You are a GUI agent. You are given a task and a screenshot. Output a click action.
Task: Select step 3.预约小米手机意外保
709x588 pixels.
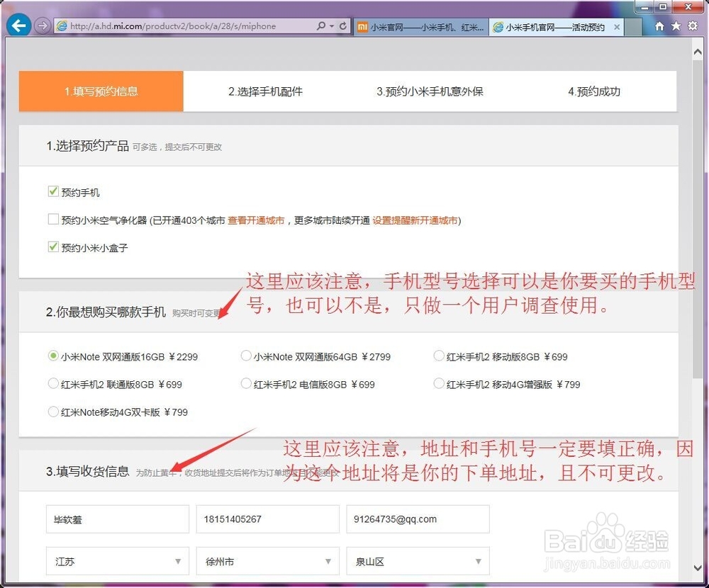[430, 91]
